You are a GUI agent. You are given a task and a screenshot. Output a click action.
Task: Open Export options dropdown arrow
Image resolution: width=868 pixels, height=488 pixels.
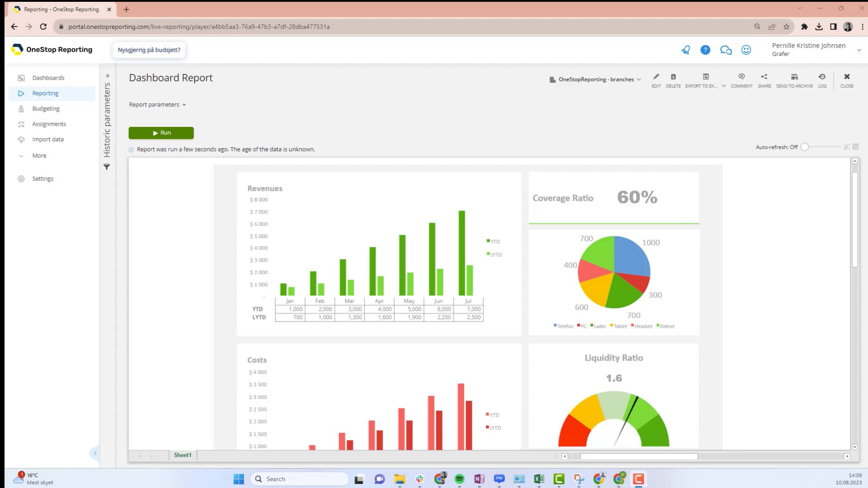724,86
